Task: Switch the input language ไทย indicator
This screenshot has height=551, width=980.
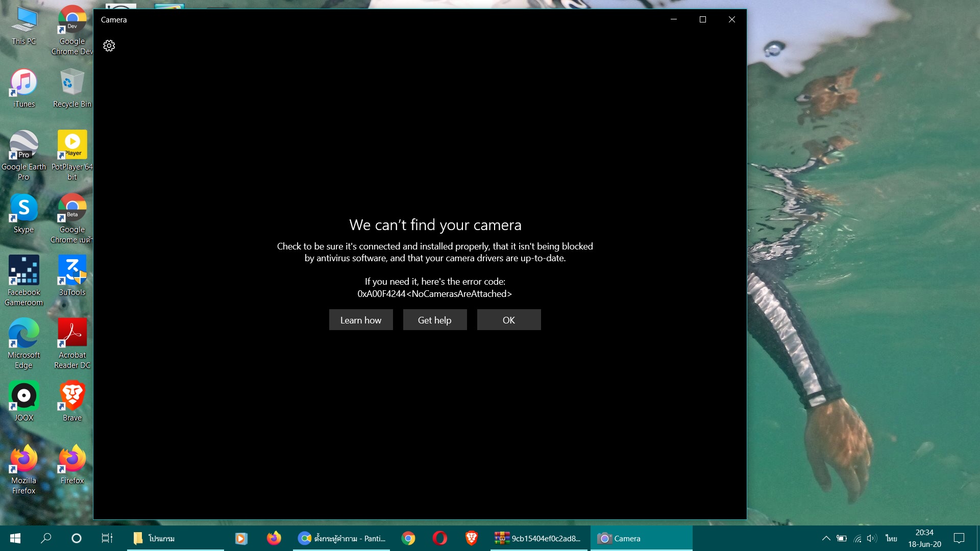Action: tap(891, 538)
